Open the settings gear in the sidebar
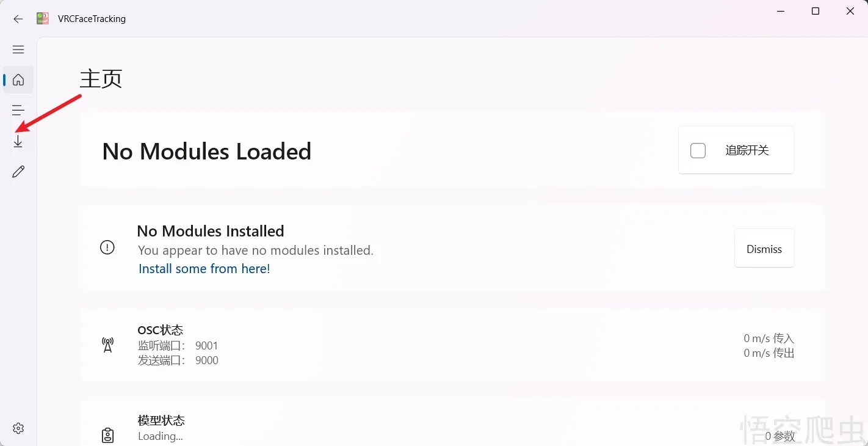The height and width of the screenshot is (446, 868). [x=18, y=428]
